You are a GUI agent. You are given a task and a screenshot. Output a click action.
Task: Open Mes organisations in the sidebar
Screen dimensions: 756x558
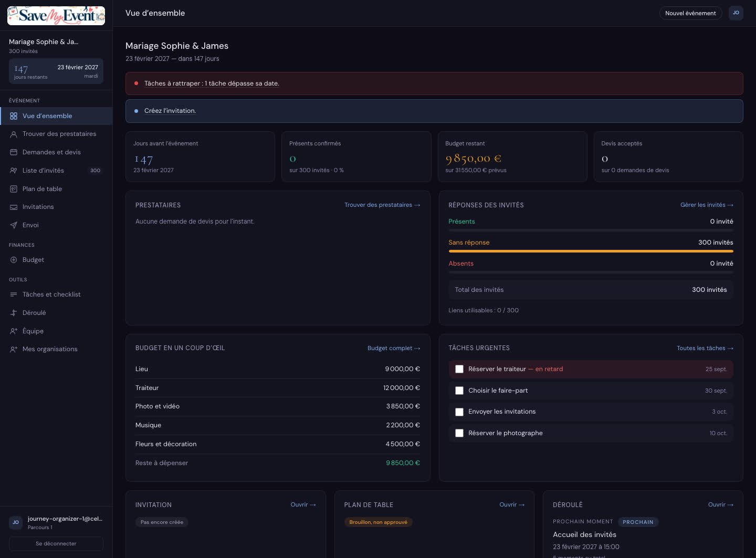pos(56,349)
